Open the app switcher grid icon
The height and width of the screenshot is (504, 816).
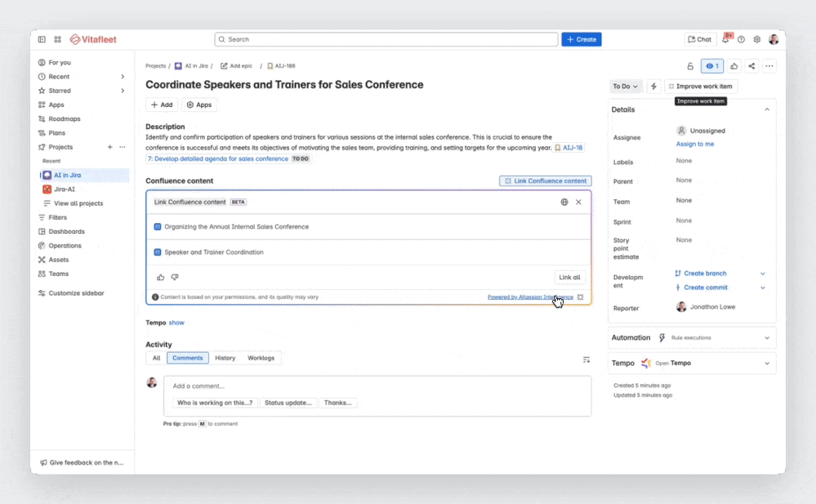(x=58, y=39)
